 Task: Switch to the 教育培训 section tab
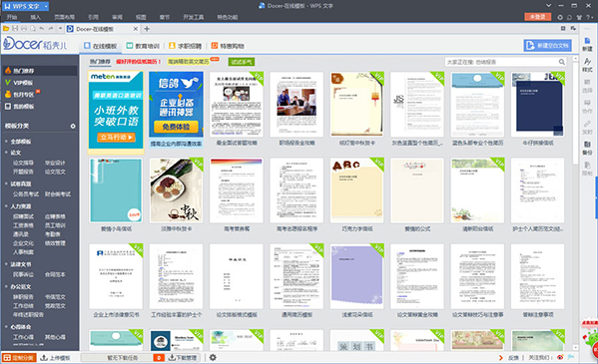143,46
